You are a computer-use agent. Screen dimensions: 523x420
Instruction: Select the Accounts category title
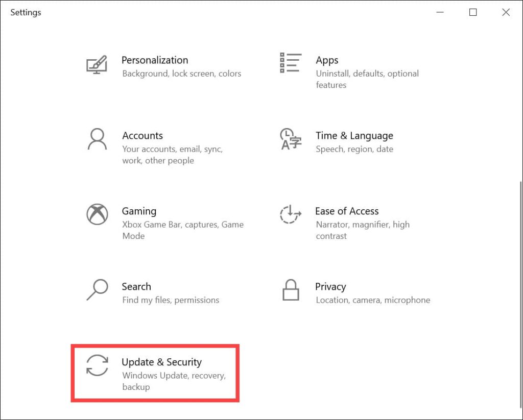(x=142, y=136)
